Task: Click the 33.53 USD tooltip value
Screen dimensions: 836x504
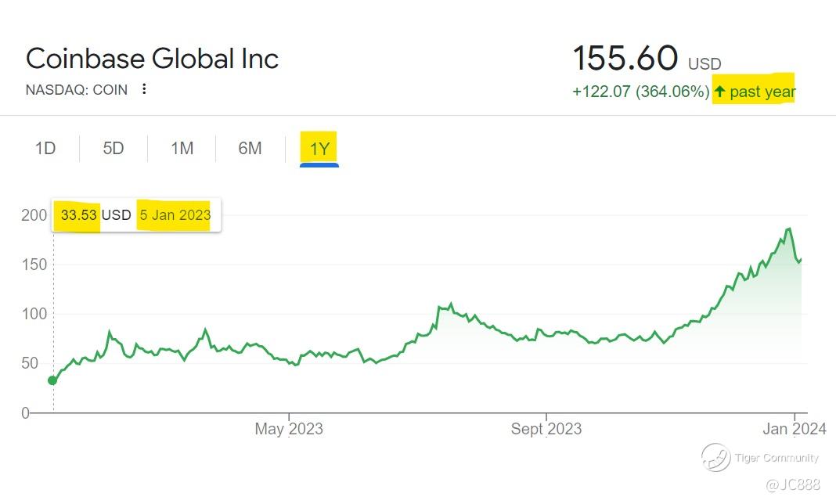Action: tap(81, 215)
